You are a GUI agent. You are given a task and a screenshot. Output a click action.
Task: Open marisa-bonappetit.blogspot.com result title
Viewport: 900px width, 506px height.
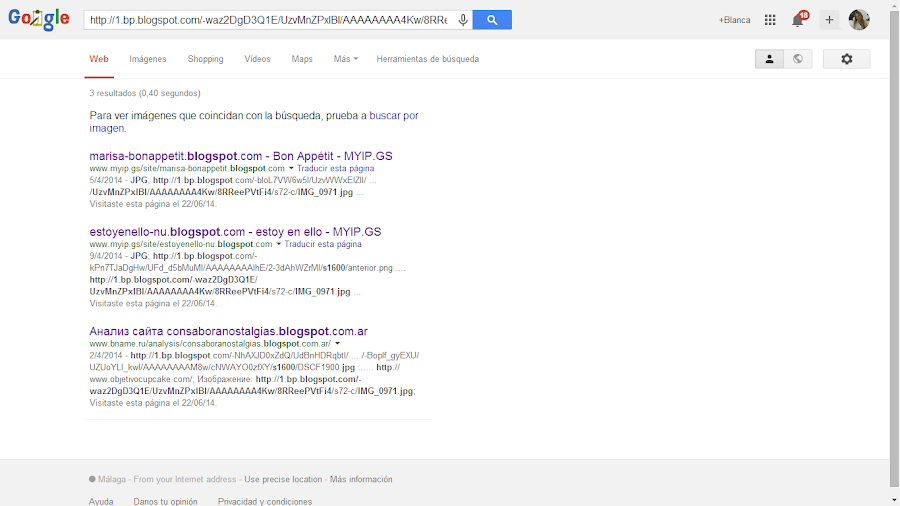tap(241, 156)
